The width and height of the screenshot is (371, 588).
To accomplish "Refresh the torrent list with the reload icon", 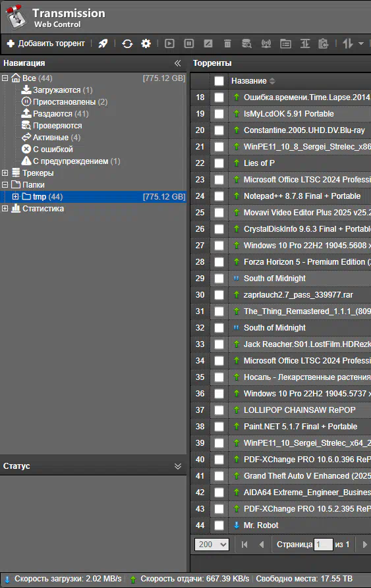I will (x=127, y=43).
